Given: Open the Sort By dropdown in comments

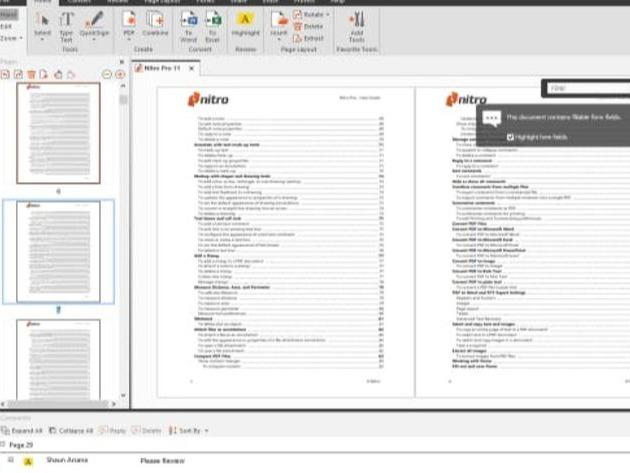Looking at the screenshot, I should (x=185, y=428).
